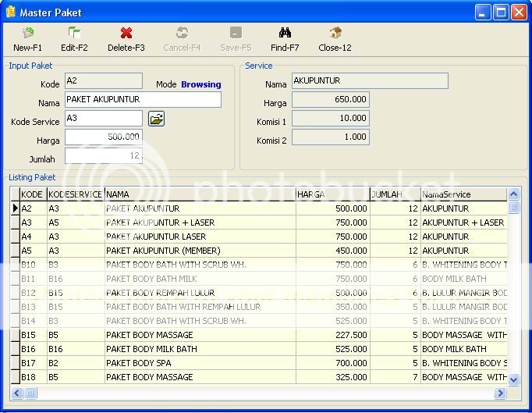Click the Kode Service input field A3

(104, 118)
